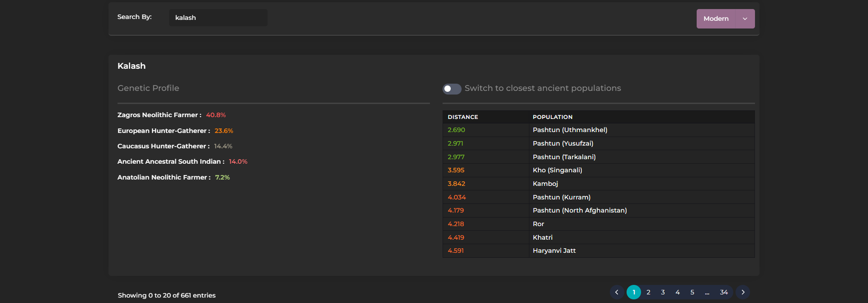Select page 5 in pagination
This screenshot has width=868, height=303.
(692, 292)
